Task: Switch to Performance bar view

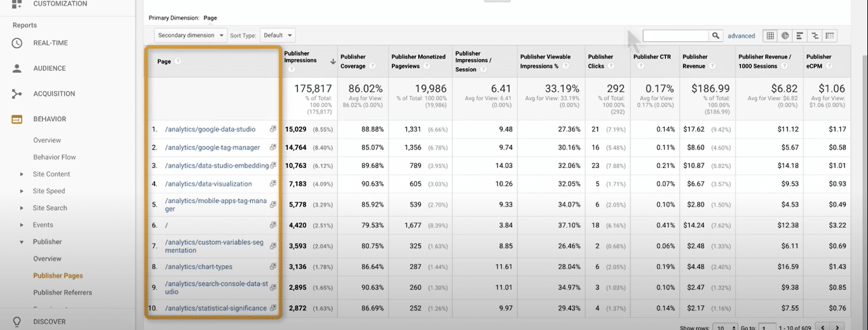Action: click(799, 36)
